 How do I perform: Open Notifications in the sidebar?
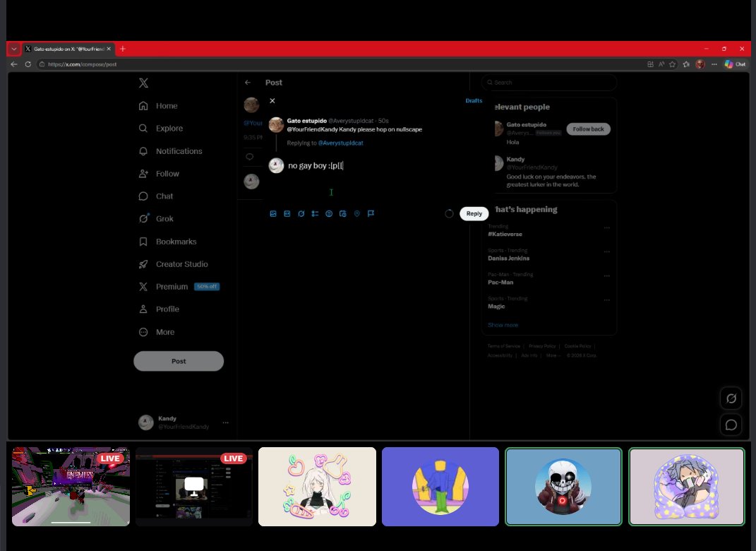pos(170,151)
